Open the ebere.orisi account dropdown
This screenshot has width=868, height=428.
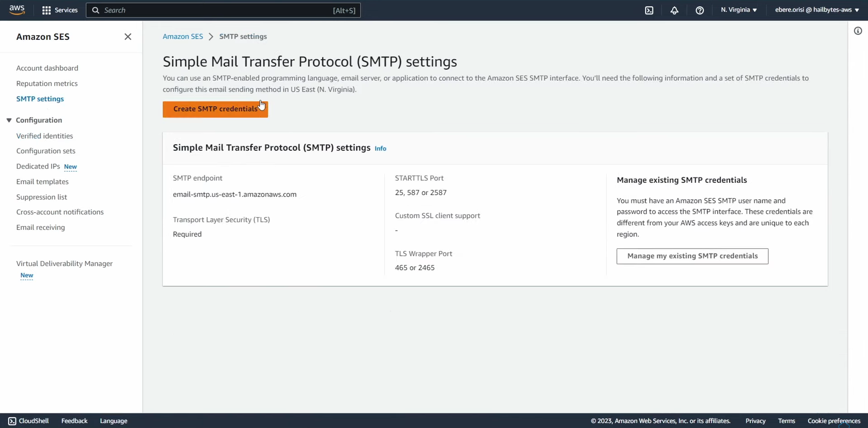817,10
